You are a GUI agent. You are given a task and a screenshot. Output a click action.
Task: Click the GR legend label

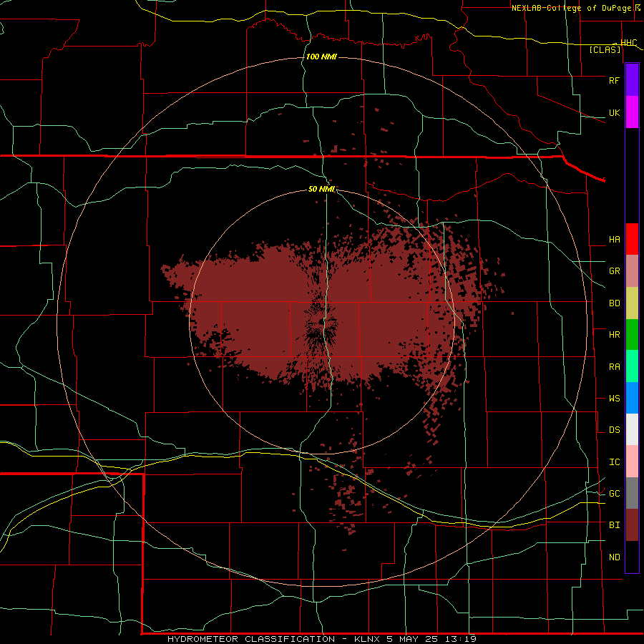tap(614, 271)
